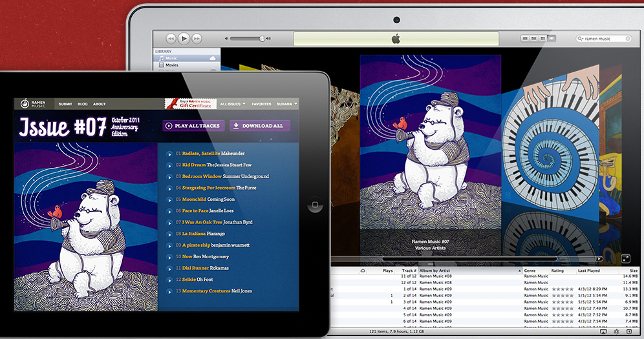The width and height of the screenshot is (644, 339).
Task: Expand the Sudara user dropdown
Action: 287,104
